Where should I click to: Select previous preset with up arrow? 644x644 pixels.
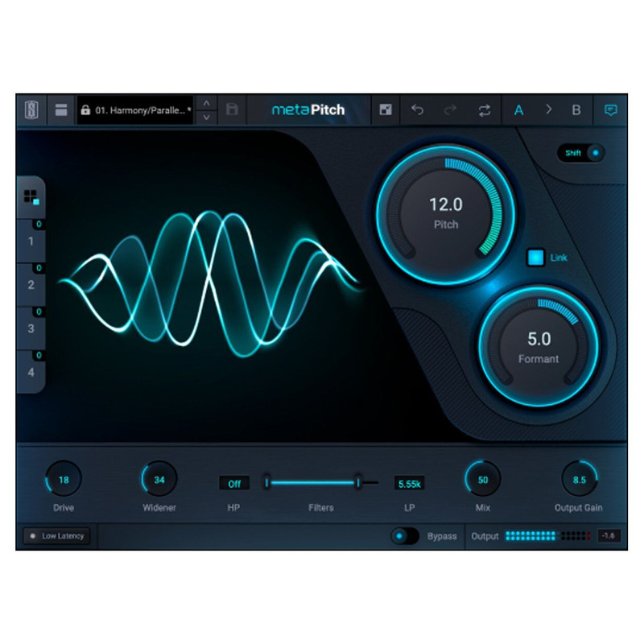coord(207,103)
